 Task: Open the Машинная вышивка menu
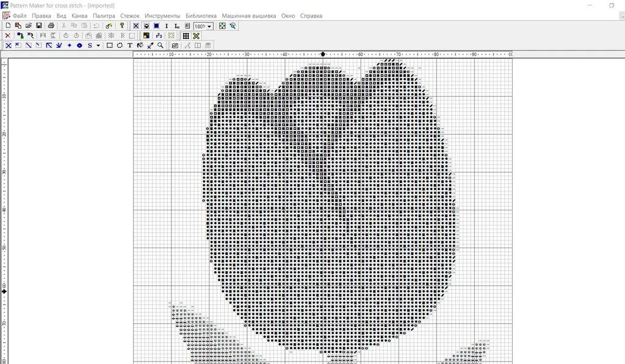[x=248, y=16]
